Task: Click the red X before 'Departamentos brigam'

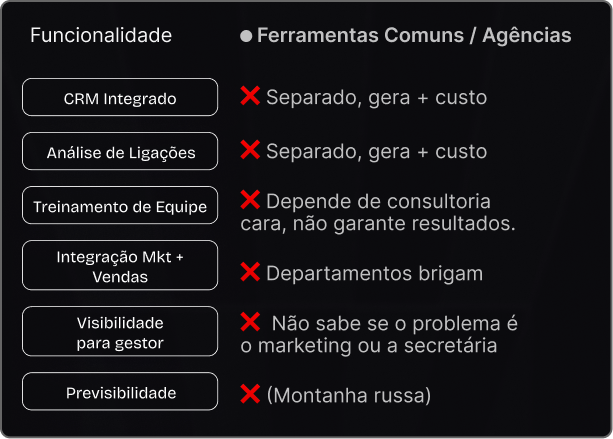Action: [x=250, y=272]
